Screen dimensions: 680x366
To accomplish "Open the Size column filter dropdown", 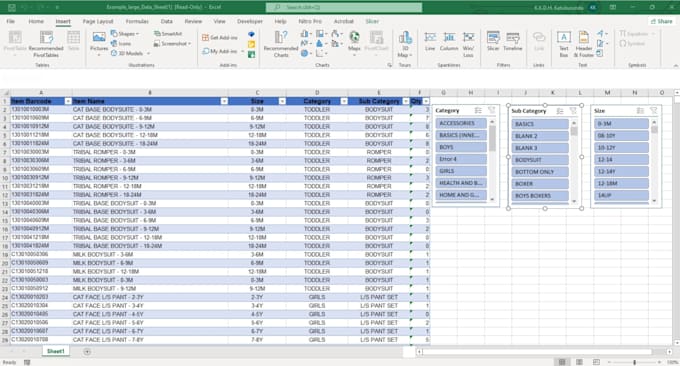I will pyautogui.click(x=282, y=101).
